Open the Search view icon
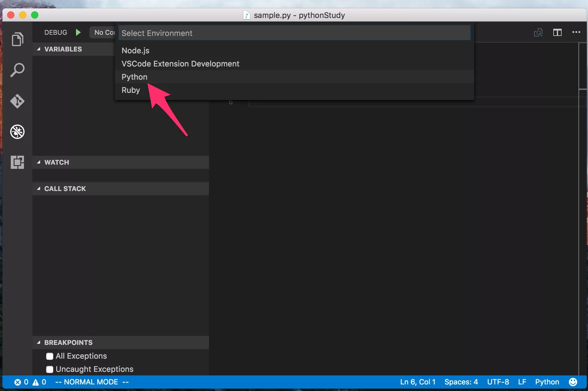The height and width of the screenshot is (391, 588). point(17,70)
